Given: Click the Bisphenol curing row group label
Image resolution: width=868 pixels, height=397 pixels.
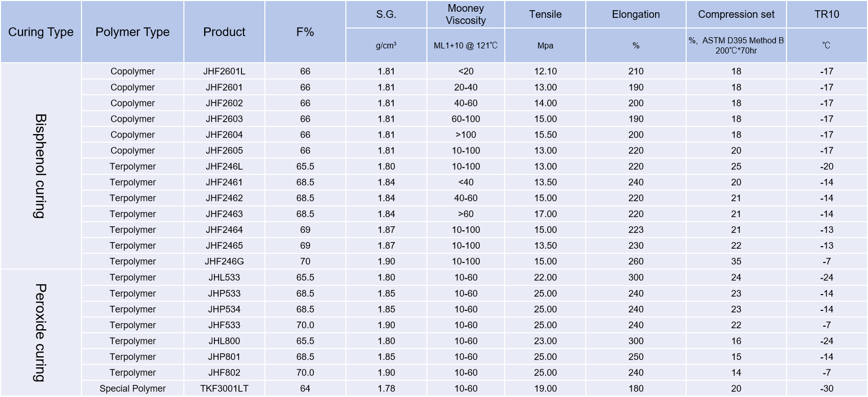Looking at the screenshot, I should tap(41, 166).
